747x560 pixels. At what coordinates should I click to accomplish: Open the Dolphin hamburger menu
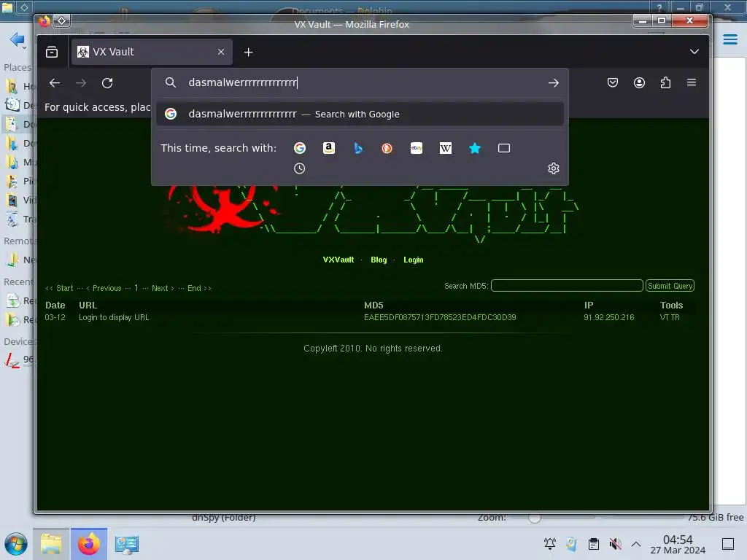pos(729,39)
